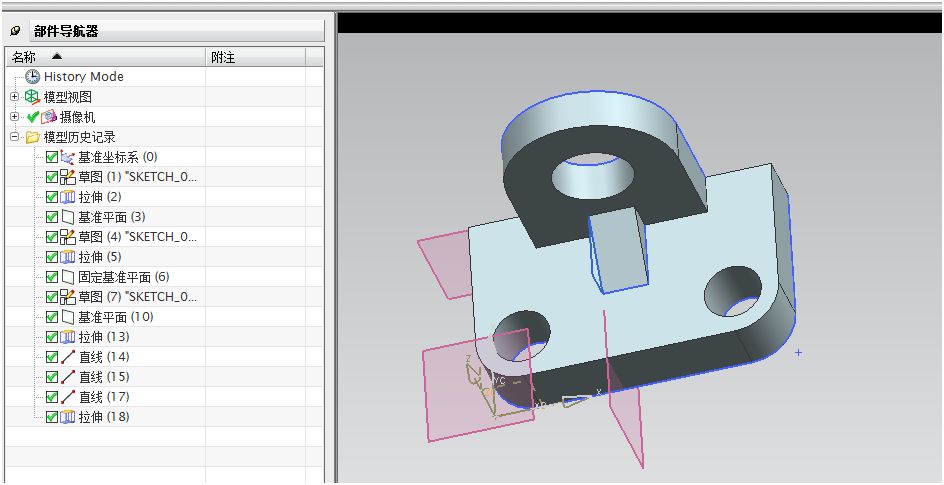Click the History Mode clock icon
This screenshot has height=485, width=944.
click(33, 77)
